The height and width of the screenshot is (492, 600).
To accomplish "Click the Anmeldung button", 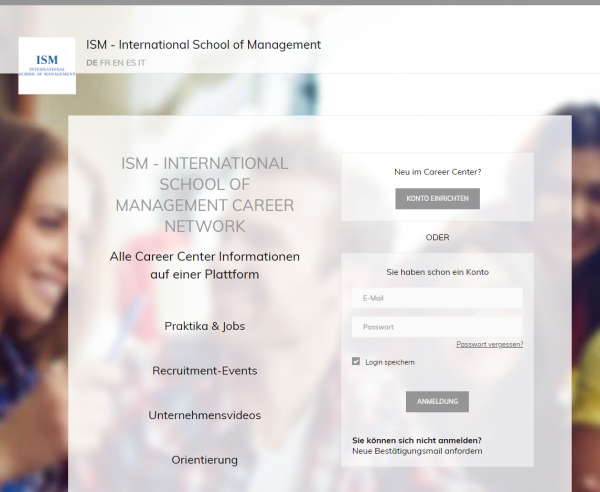I will 437,401.
